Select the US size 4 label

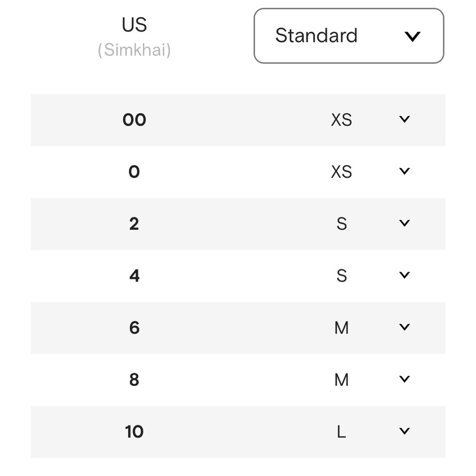134,276
